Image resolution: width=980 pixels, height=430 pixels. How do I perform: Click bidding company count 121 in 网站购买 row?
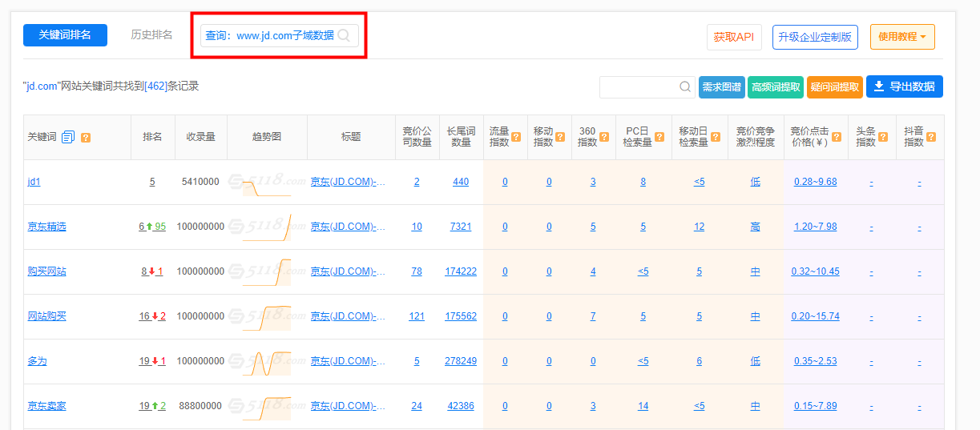click(x=417, y=316)
